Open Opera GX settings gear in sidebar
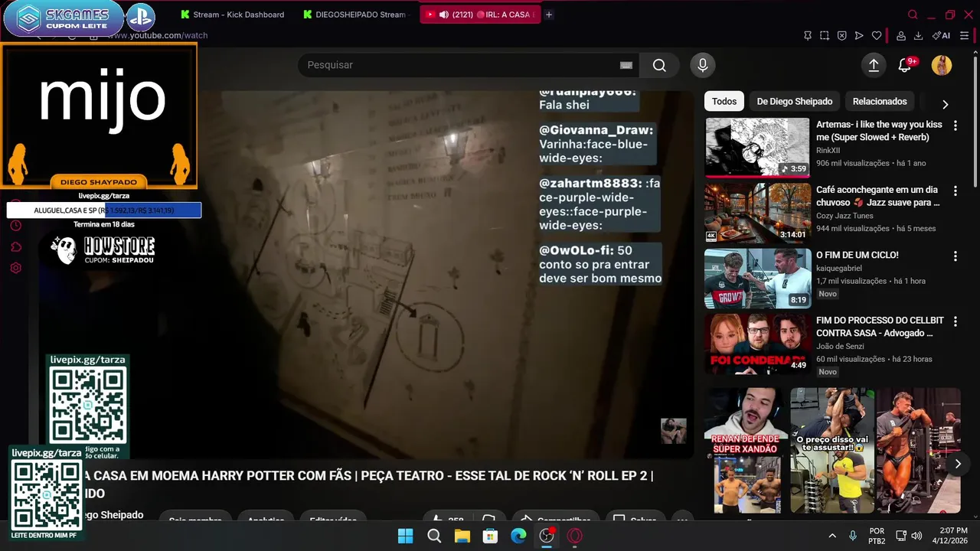The image size is (980, 551). tap(15, 268)
